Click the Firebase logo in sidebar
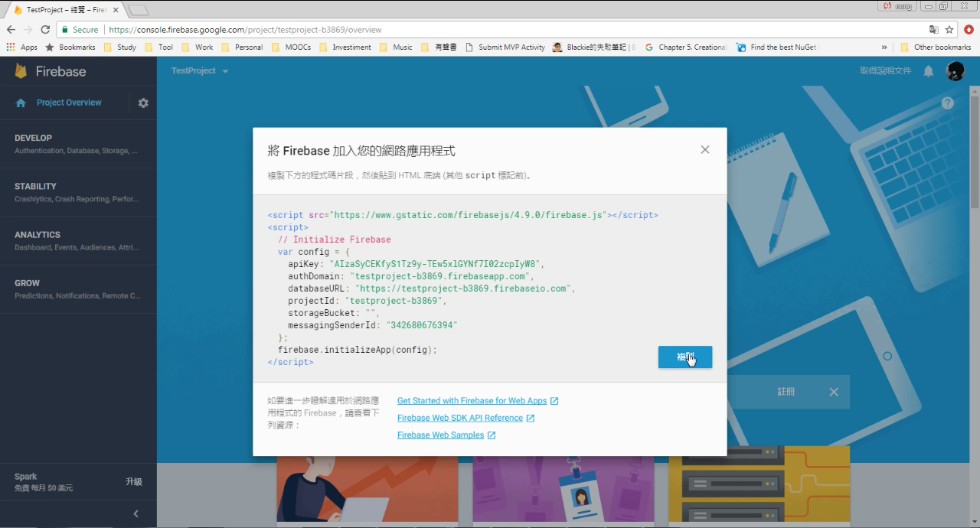 (x=51, y=71)
